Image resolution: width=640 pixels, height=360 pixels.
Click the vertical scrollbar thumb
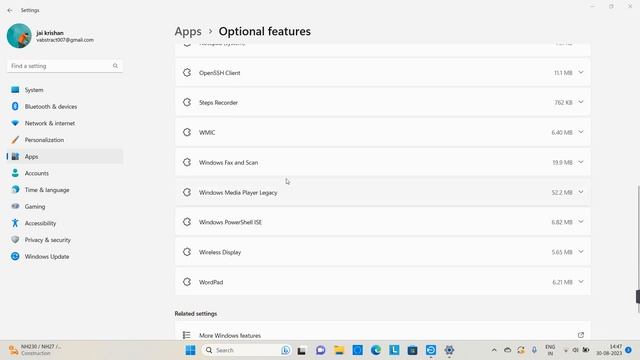[x=638, y=250]
